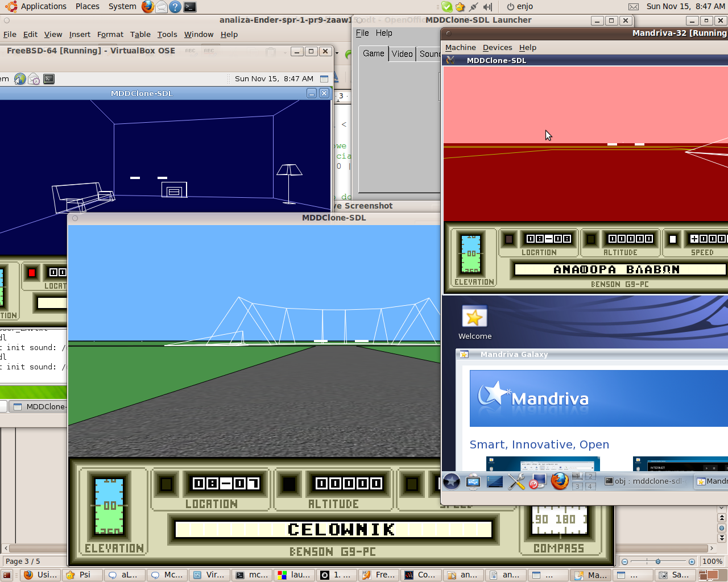728x582 pixels.
Task: Toggle the workspace switcher in the bottom-right panel
Action: (708, 575)
